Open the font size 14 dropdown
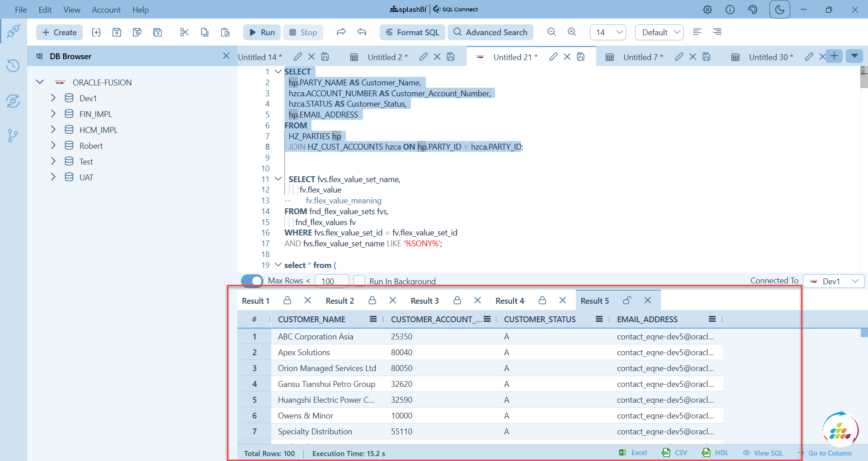This screenshot has width=868, height=461. [608, 32]
